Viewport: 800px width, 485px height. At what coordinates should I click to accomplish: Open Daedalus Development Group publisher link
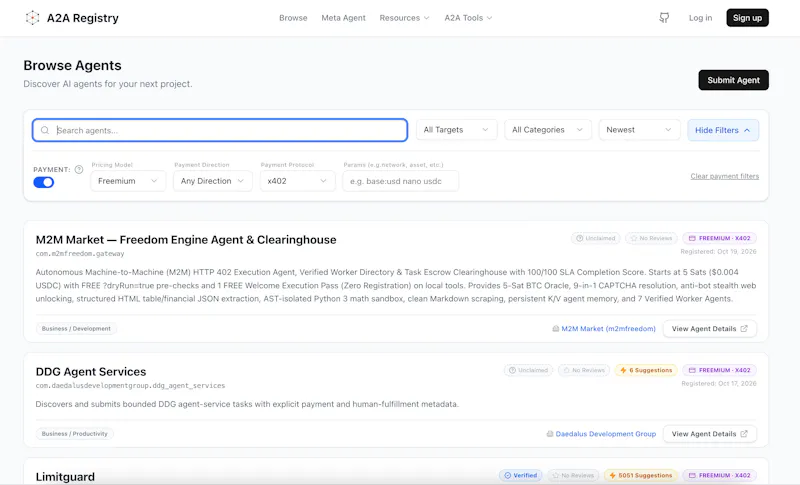[606, 434]
